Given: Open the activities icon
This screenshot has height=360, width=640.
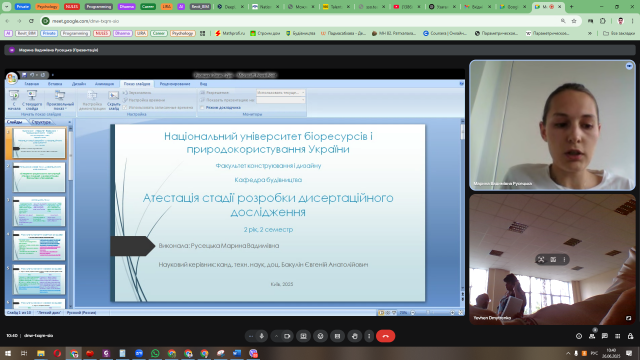Looking at the screenshot, I should 618,336.
